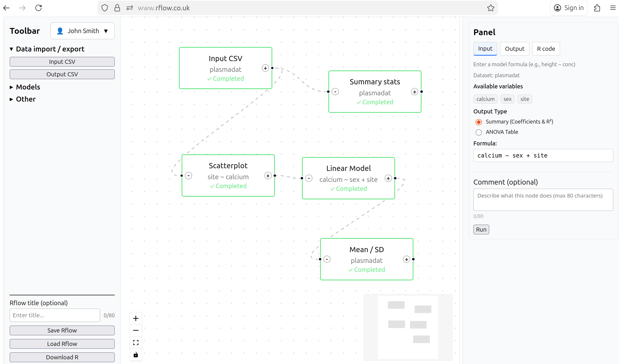
Task: Click 'site ~ calcium' text in Scatterplot node
Action: point(228,177)
